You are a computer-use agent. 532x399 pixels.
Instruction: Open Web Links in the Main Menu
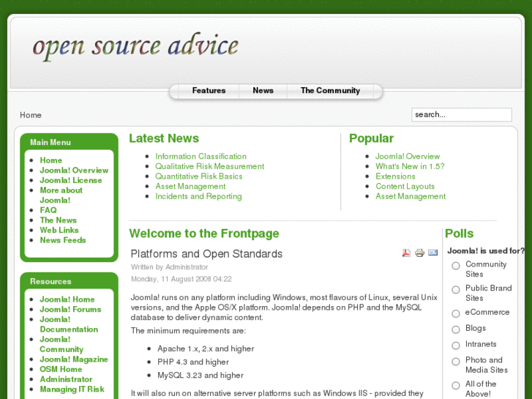pos(59,230)
